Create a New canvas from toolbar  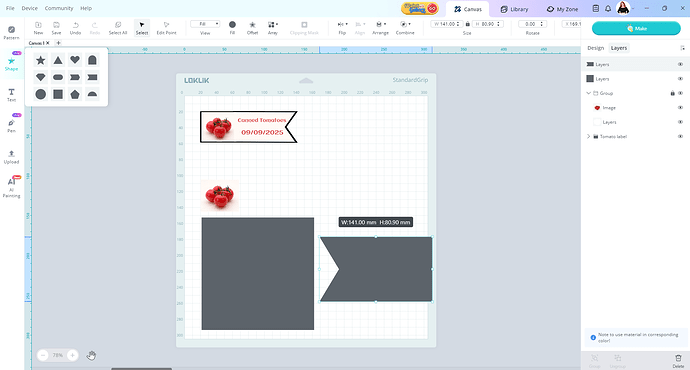(38, 28)
